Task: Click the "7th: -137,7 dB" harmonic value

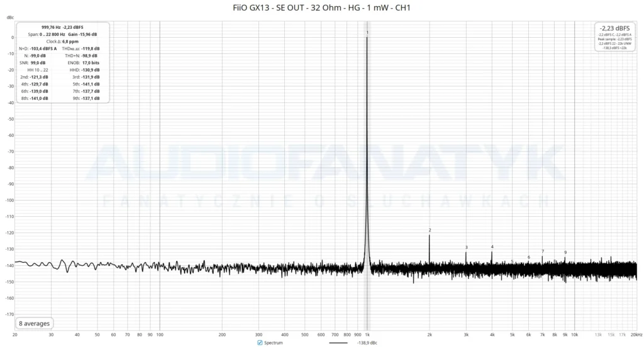Action: [x=86, y=91]
